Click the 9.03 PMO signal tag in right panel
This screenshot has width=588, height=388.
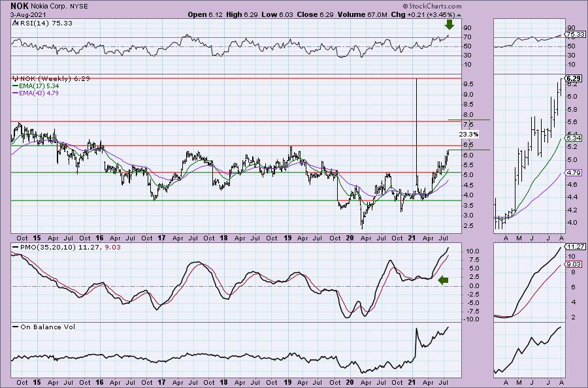point(574,265)
